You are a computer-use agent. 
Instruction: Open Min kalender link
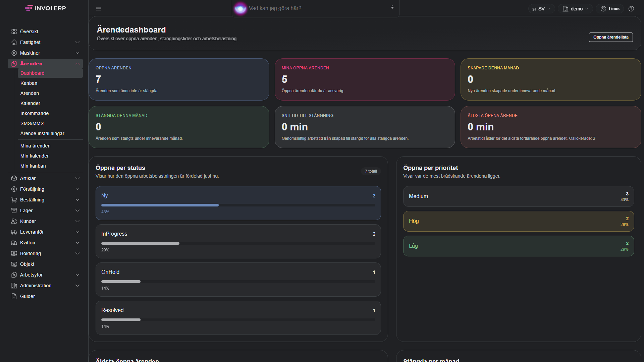coord(50,156)
